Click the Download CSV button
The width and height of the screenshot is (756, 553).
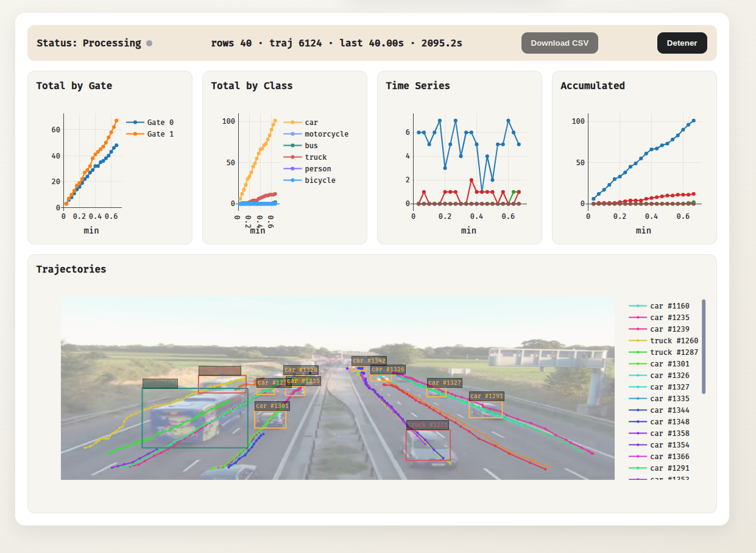click(x=559, y=43)
